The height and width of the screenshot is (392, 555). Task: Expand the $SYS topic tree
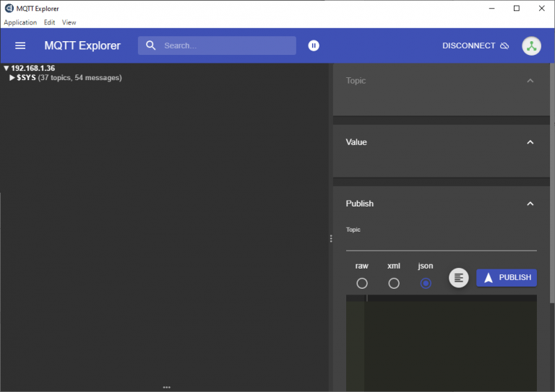[x=12, y=78]
